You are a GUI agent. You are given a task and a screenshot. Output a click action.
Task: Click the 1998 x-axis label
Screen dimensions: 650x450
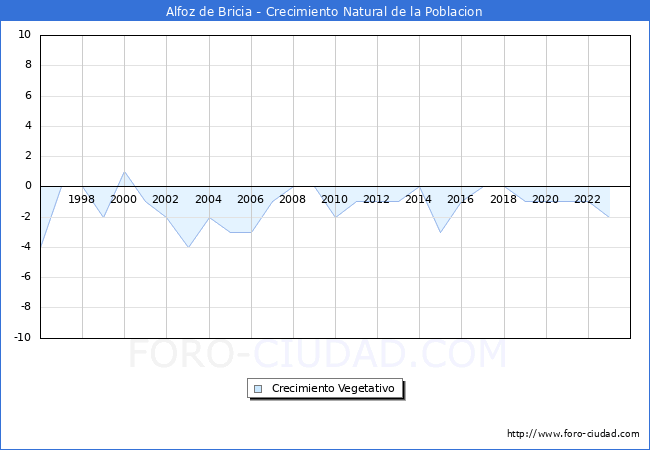[x=81, y=199]
